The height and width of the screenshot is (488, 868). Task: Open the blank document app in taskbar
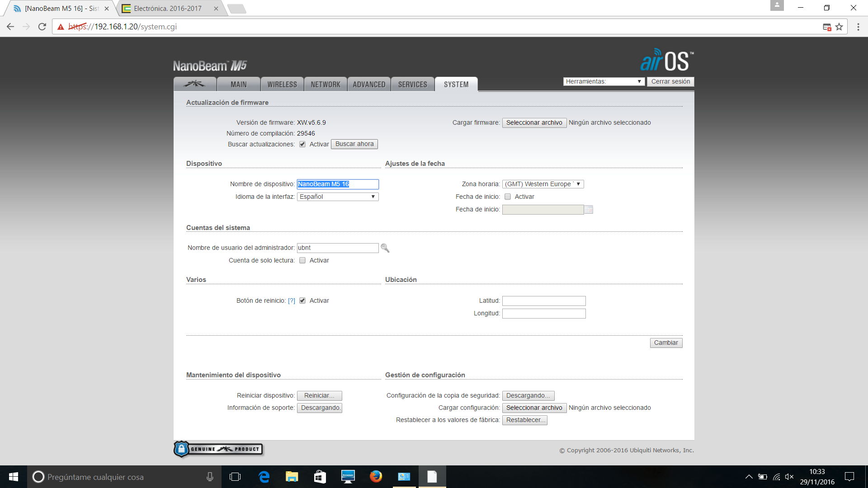[432, 477]
